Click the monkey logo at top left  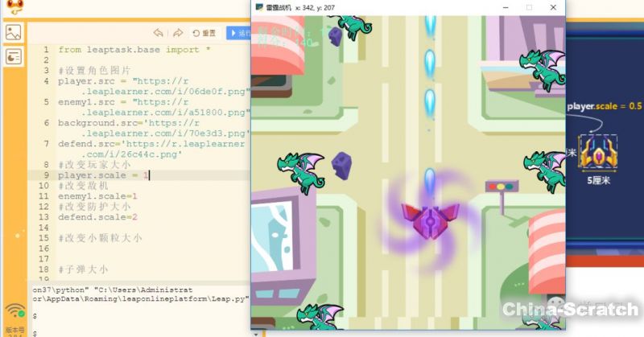11,8
